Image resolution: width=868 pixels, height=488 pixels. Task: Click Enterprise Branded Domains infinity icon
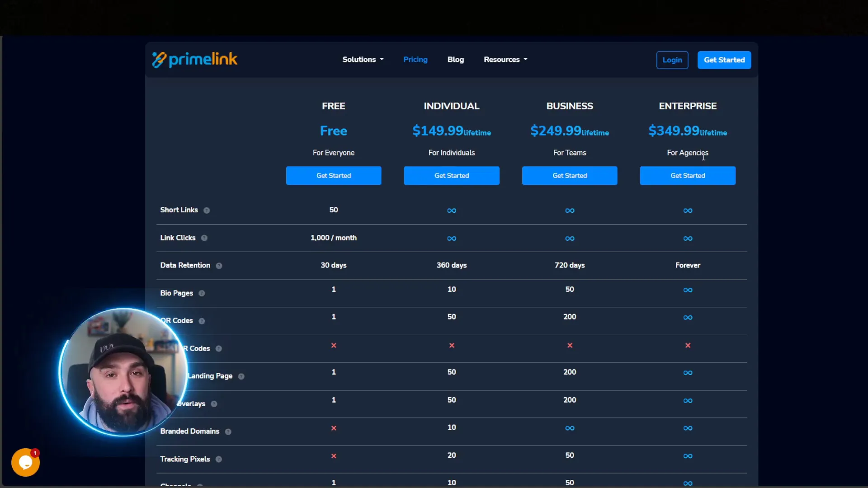click(688, 428)
